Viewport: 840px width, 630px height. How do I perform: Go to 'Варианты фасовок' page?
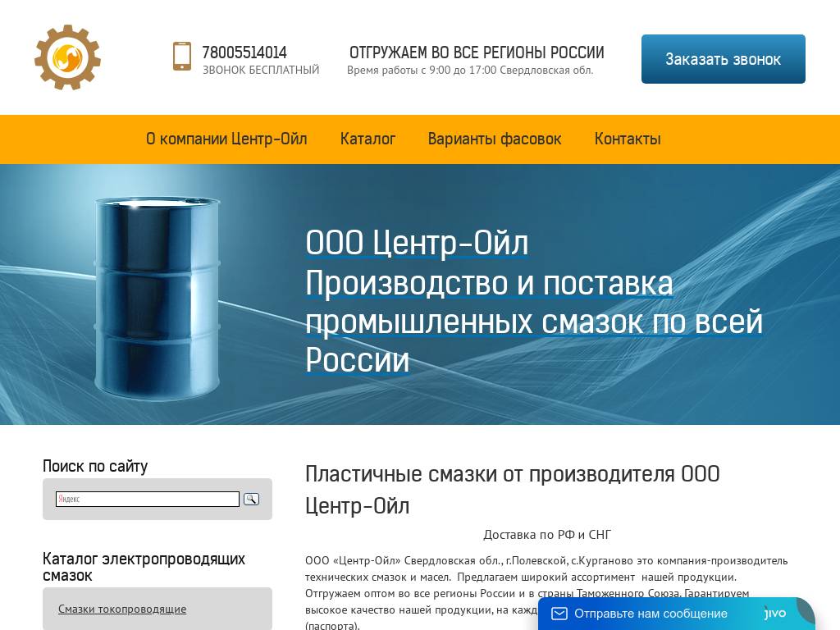click(495, 139)
